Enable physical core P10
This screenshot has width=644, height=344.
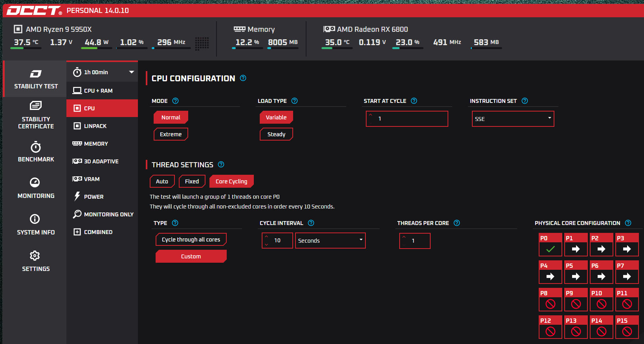602,300
